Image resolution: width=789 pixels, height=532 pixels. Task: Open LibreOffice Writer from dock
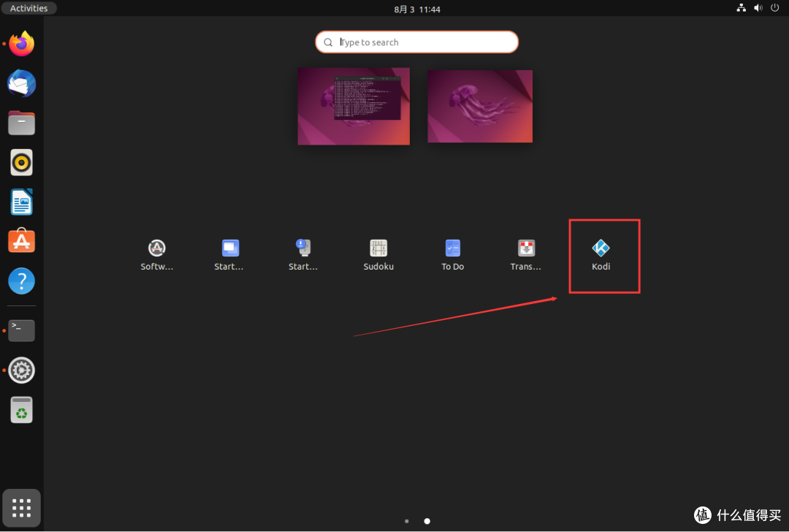22,202
